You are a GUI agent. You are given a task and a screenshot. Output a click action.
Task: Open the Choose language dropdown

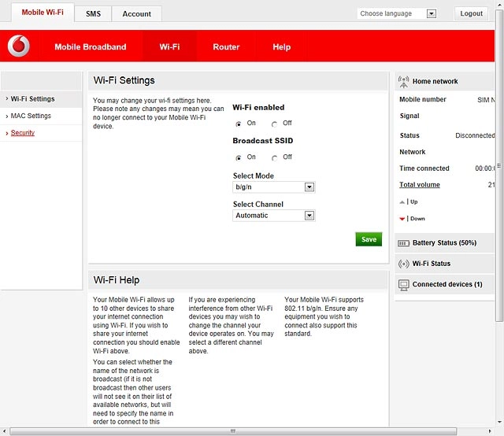click(x=397, y=13)
